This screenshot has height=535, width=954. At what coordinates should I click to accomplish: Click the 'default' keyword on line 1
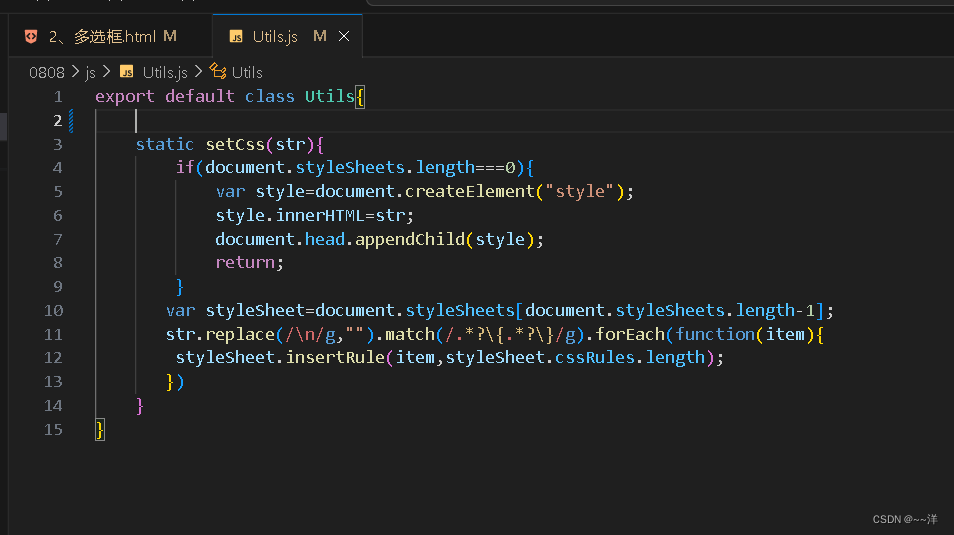(200, 96)
